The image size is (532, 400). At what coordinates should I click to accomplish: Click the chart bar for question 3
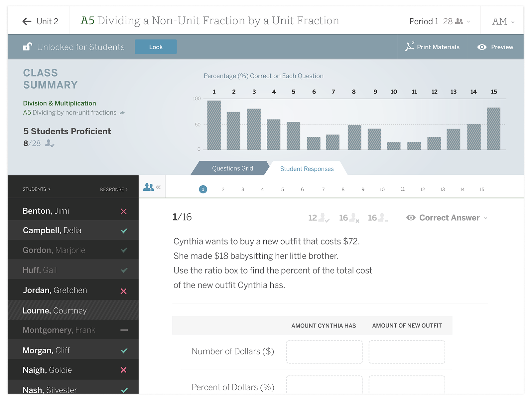[x=254, y=129]
